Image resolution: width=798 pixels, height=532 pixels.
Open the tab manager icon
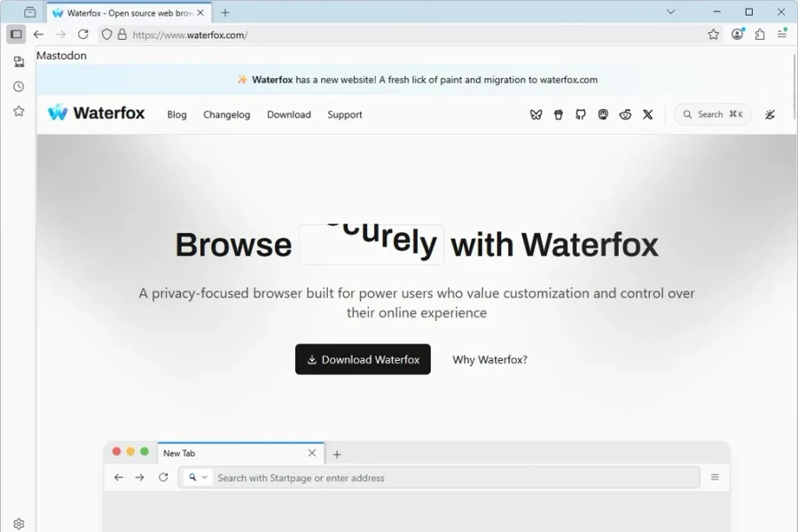coord(30,12)
